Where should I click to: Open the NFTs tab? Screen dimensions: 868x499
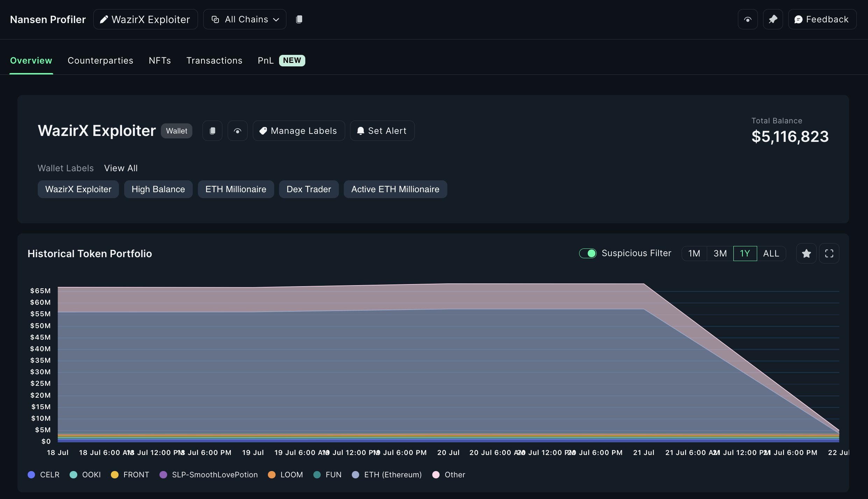pos(160,60)
